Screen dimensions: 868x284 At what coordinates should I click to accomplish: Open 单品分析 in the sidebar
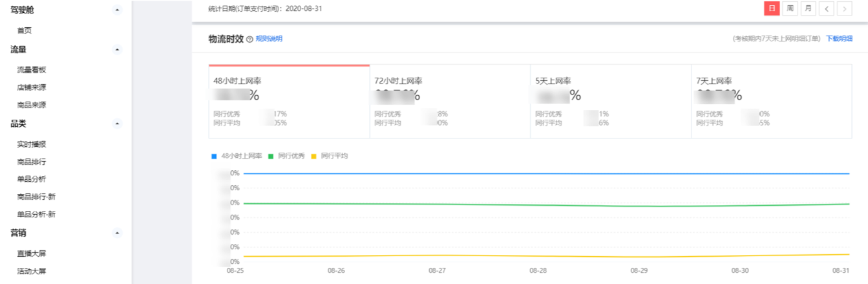[x=32, y=179]
